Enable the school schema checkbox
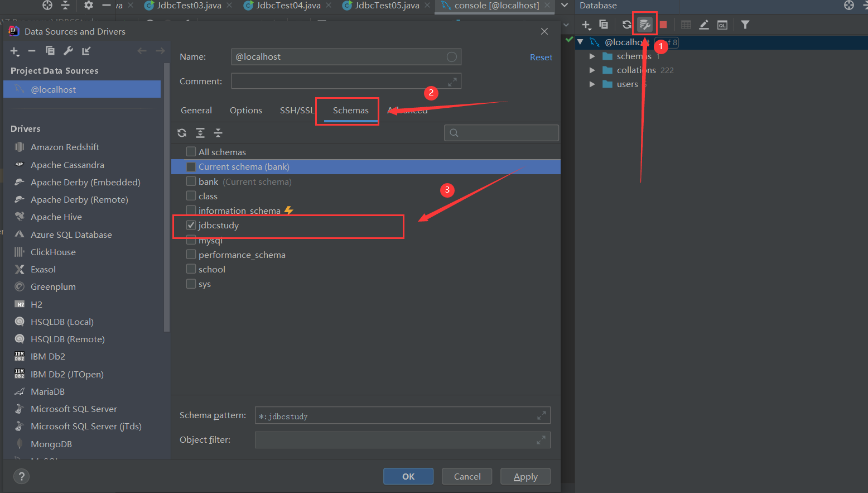Screen dimensions: 868x493 (x=191, y=269)
